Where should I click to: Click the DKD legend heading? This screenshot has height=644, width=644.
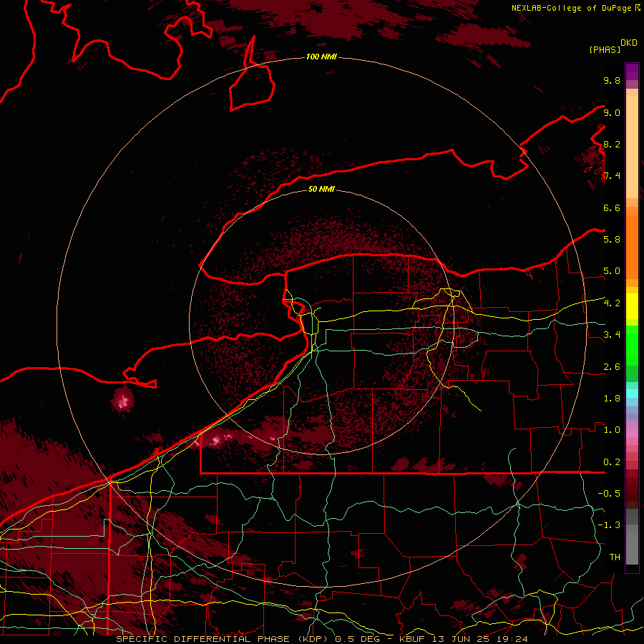[629, 43]
